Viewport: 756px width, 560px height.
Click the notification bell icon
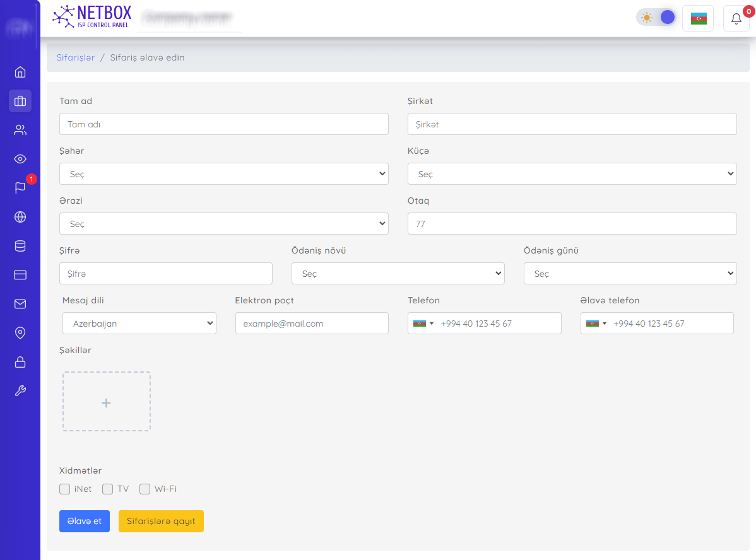tap(736, 19)
